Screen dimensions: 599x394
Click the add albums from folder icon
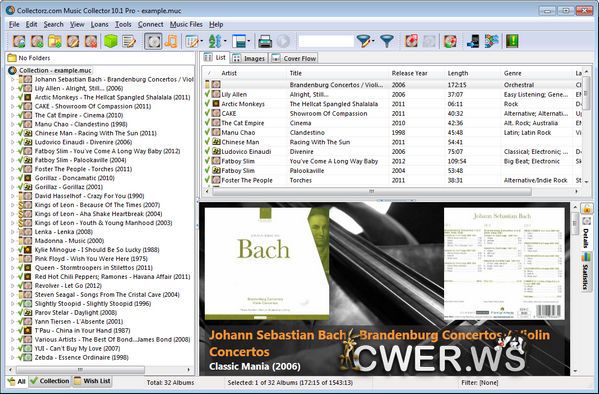pos(55,41)
